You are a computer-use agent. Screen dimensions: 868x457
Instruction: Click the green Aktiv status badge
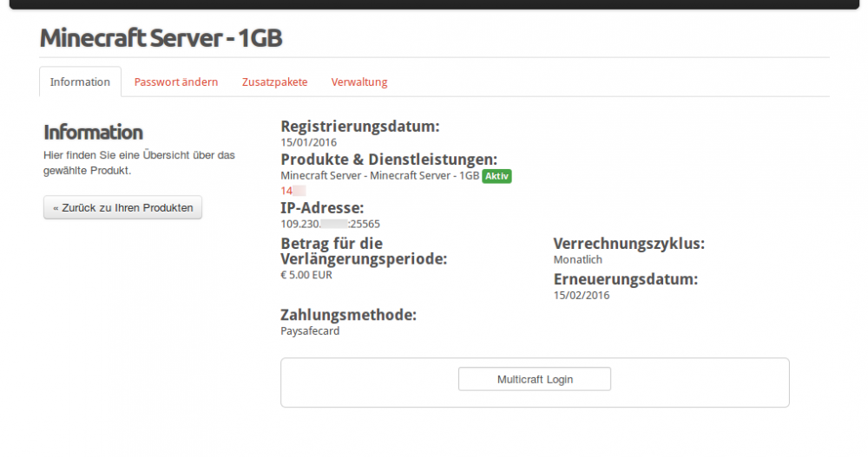496,176
